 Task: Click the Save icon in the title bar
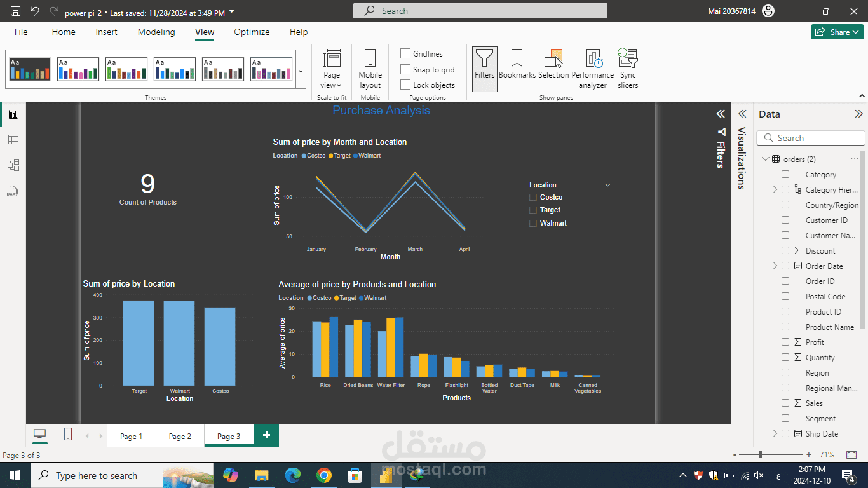click(16, 11)
